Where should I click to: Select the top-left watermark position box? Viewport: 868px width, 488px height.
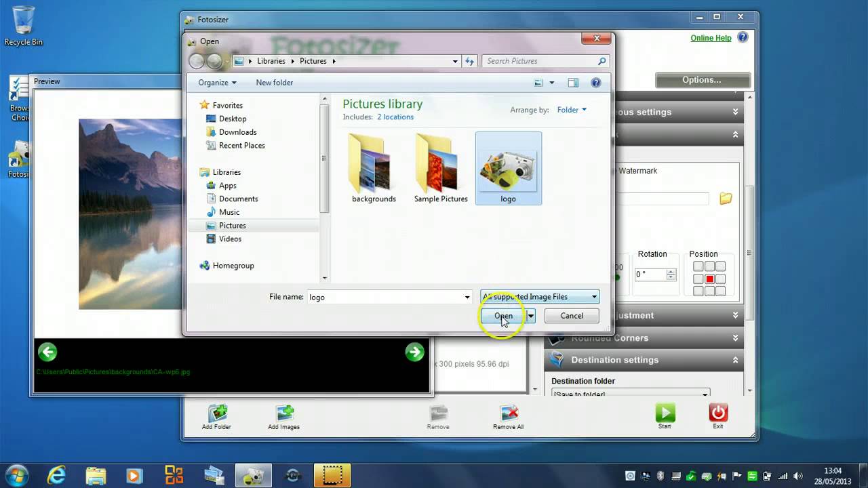pyautogui.click(x=698, y=267)
